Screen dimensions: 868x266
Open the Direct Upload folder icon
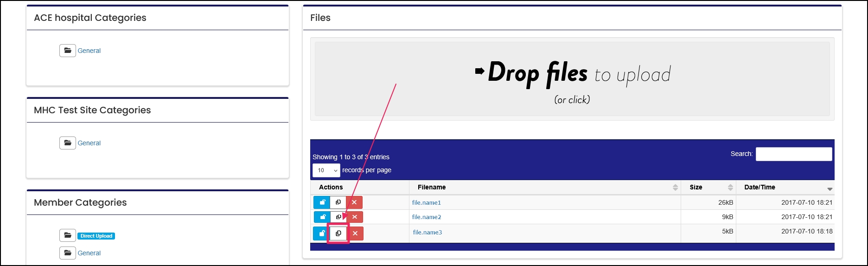pos(68,235)
